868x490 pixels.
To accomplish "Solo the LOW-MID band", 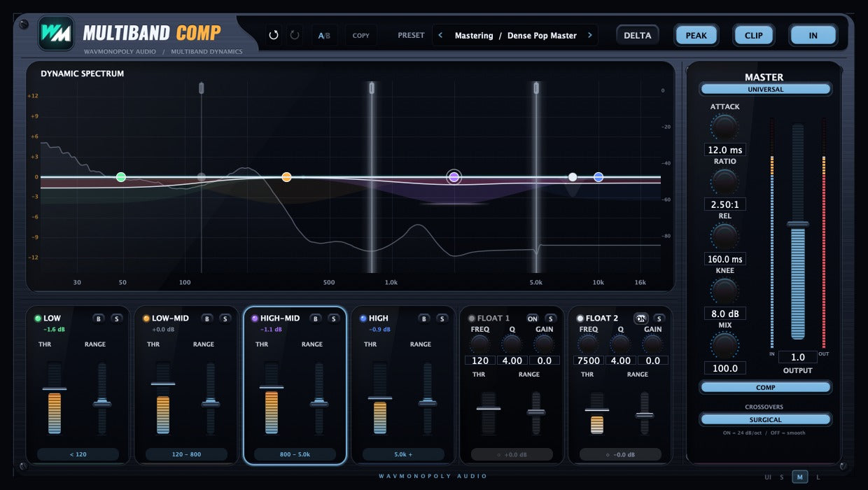I will point(225,318).
